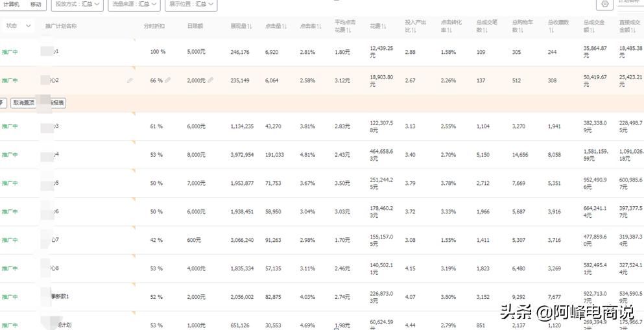Click the 61 % discount cell

[x=156, y=126]
